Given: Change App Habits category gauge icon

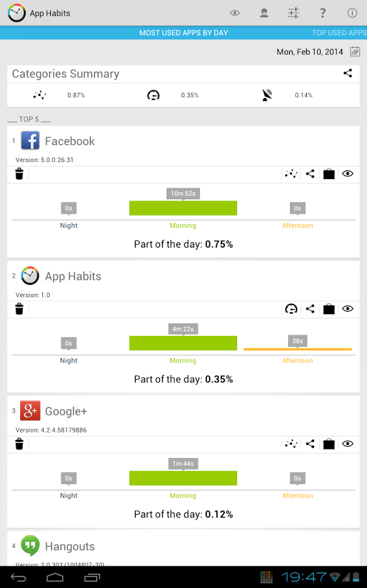Looking at the screenshot, I should pyautogui.click(x=291, y=308).
